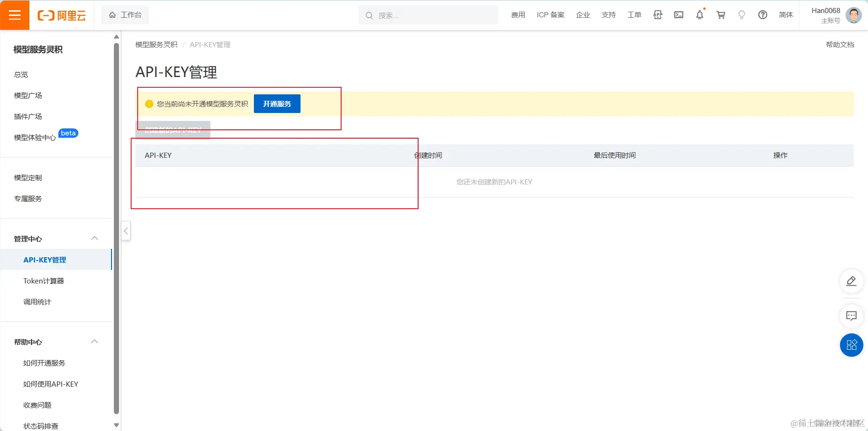Collapse the sidebar with the arrow handle

pos(126,231)
